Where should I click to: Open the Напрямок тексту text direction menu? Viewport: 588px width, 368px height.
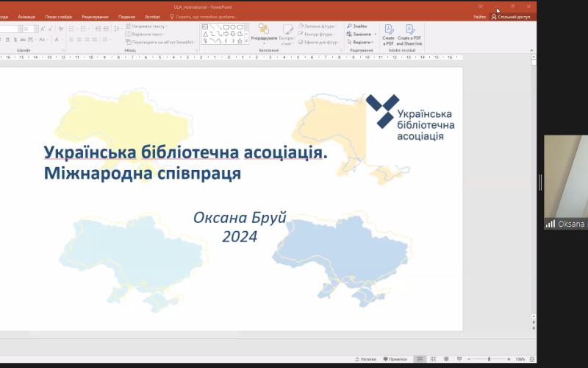tap(146, 26)
